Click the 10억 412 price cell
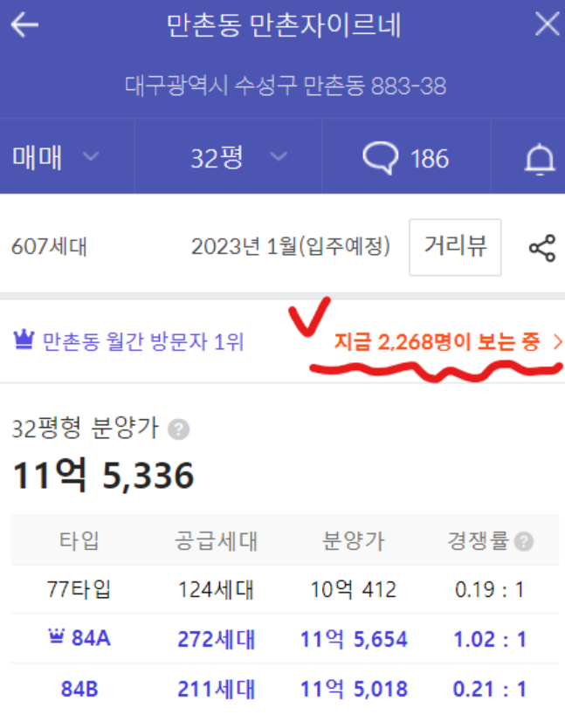The height and width of the screenshot is (728, 565). coord(354,589)
